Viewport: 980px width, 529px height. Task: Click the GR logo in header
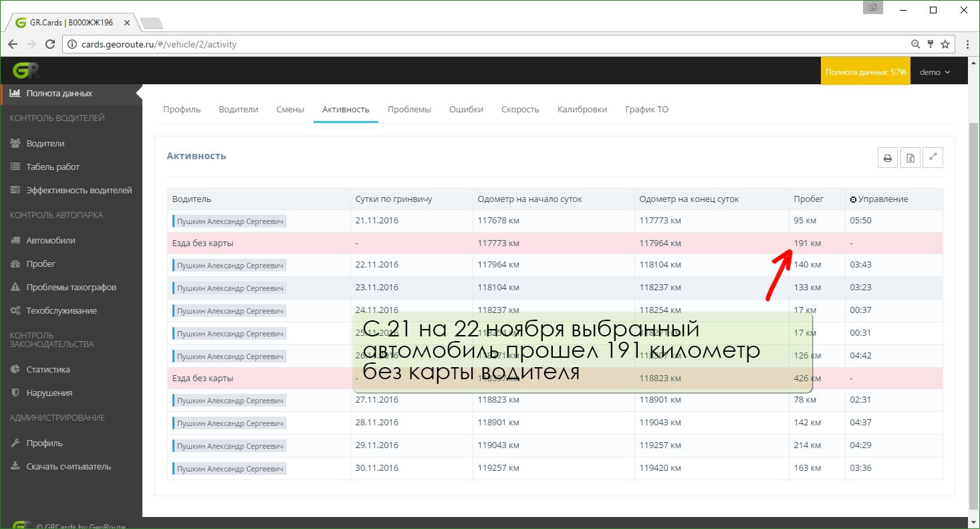coord(26,71)
